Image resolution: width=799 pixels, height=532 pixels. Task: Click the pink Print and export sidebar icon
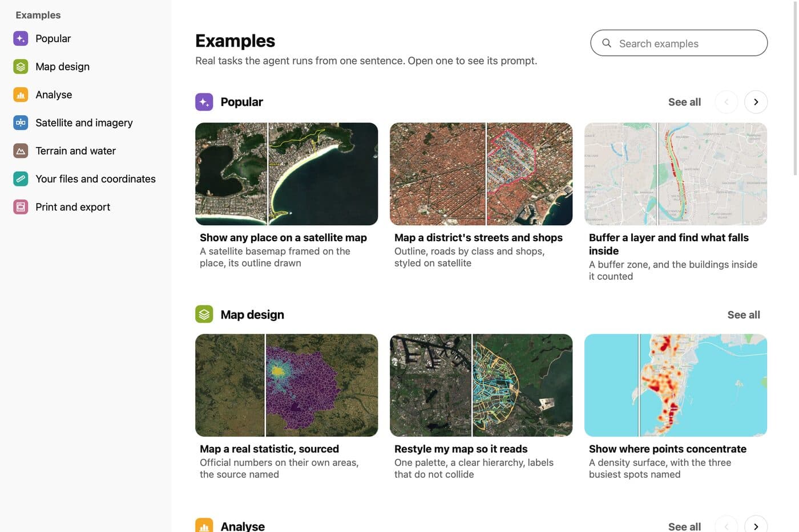pos(21,207)
